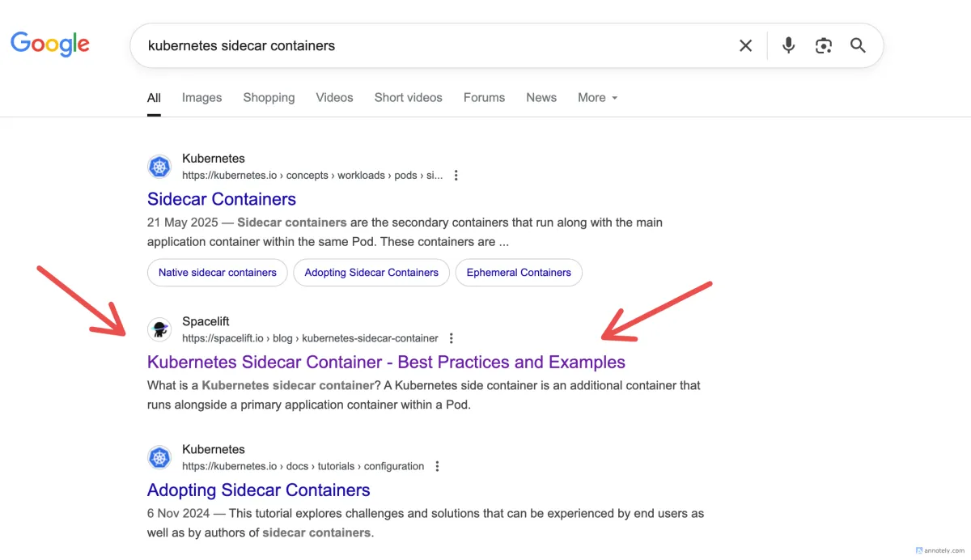971x560 pixels.
Task: Open options menu for kubernetes.io concepts result
Action: click(456, 176)
